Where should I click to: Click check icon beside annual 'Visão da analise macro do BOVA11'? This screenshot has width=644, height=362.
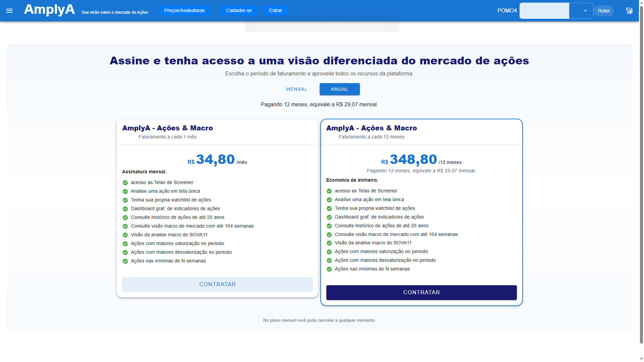[329, 243]
